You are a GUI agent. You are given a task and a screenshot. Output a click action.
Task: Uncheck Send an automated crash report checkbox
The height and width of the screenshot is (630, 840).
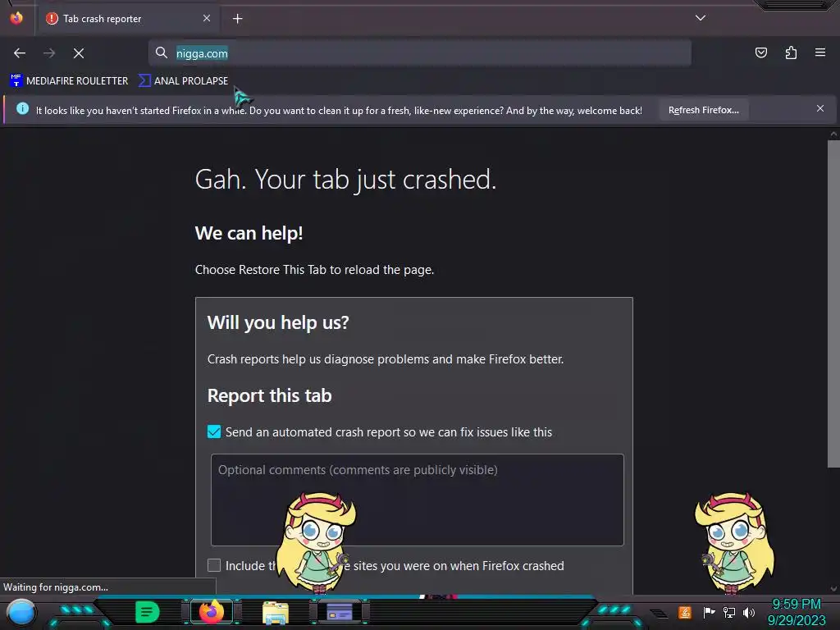tap(214, 431)
